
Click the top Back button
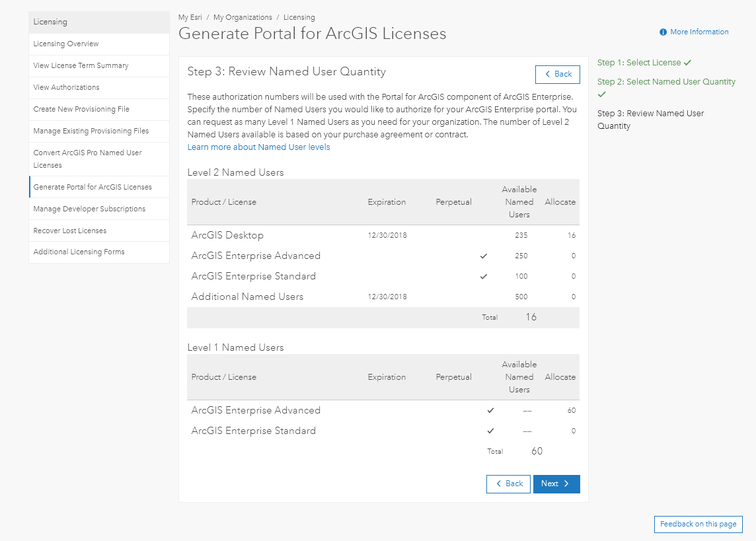coord(558,75)
